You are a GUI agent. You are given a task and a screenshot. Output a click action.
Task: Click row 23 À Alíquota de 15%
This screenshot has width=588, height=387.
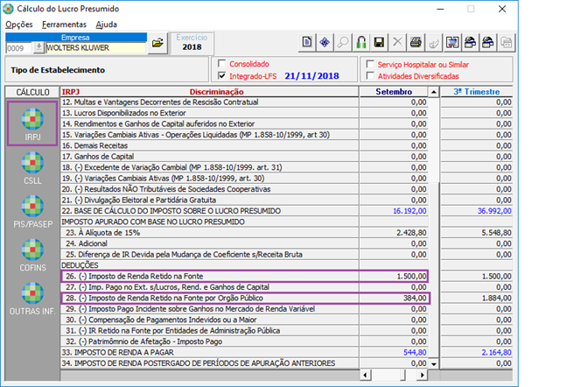tap(210, 233)
